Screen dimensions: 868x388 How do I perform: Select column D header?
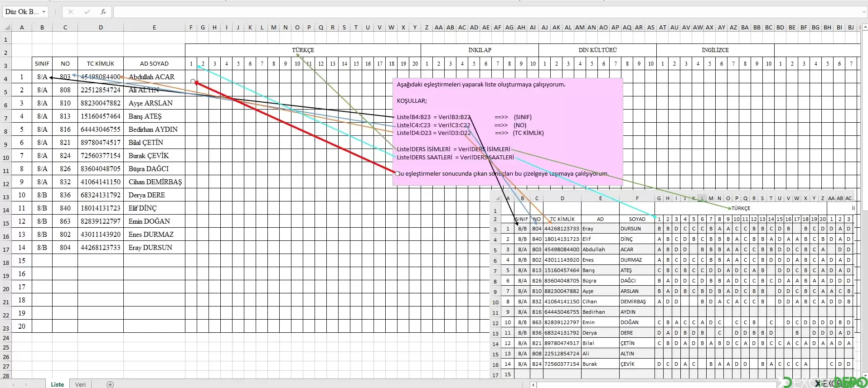click(101, 27)
